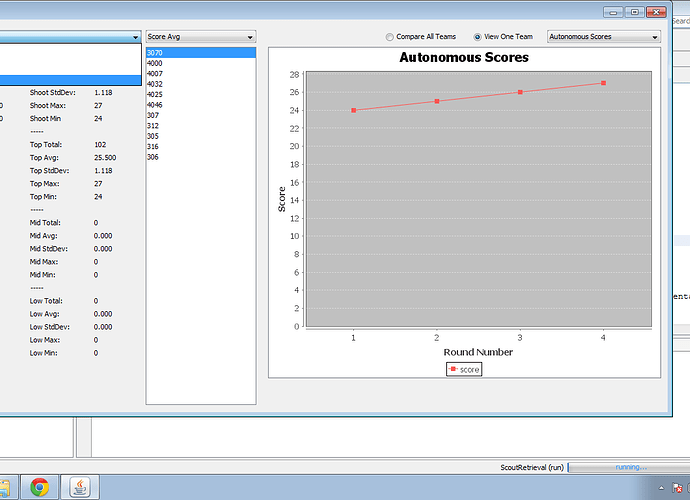Click the score legend entry
Image resolution: width=690 pixels, height=500 pixels.
[x=464, y=369]
